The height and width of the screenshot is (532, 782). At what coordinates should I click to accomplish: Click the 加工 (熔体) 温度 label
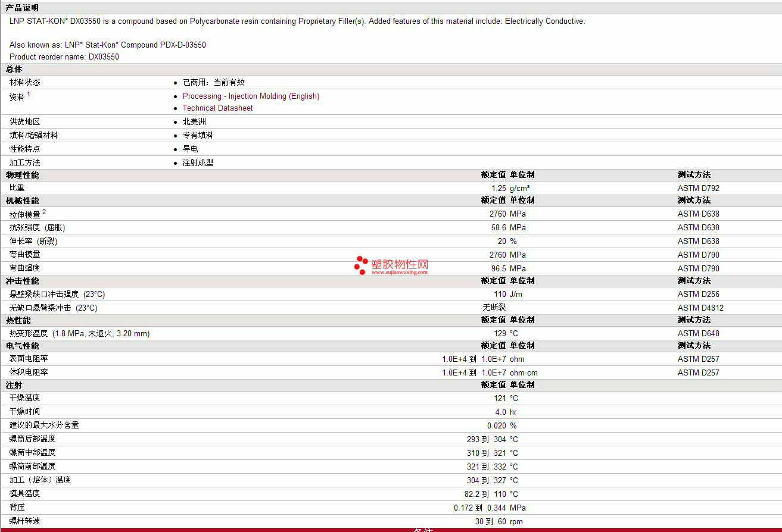40,480
